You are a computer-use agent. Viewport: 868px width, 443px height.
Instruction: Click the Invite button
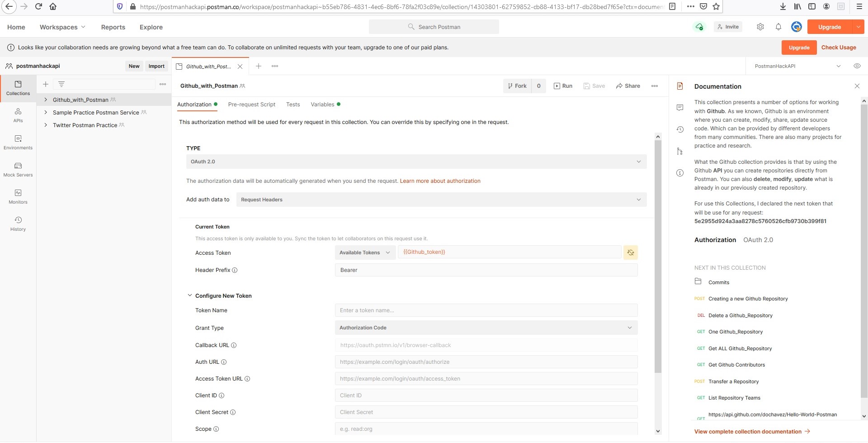(x=728, y=27)
